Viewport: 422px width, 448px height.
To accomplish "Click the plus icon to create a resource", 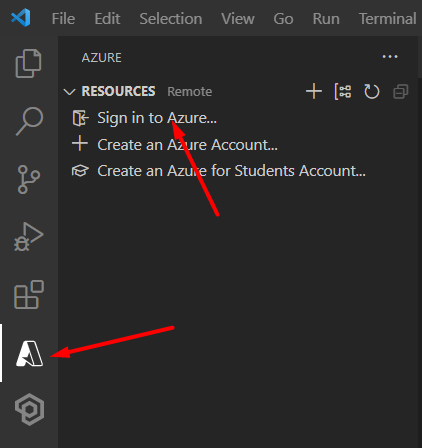I will point(314,91).
